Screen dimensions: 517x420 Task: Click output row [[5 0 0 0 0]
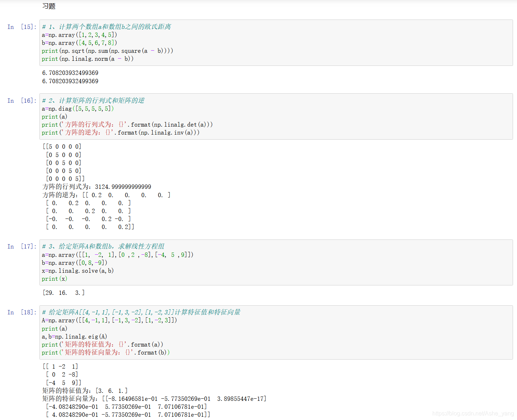coord(62,147)
